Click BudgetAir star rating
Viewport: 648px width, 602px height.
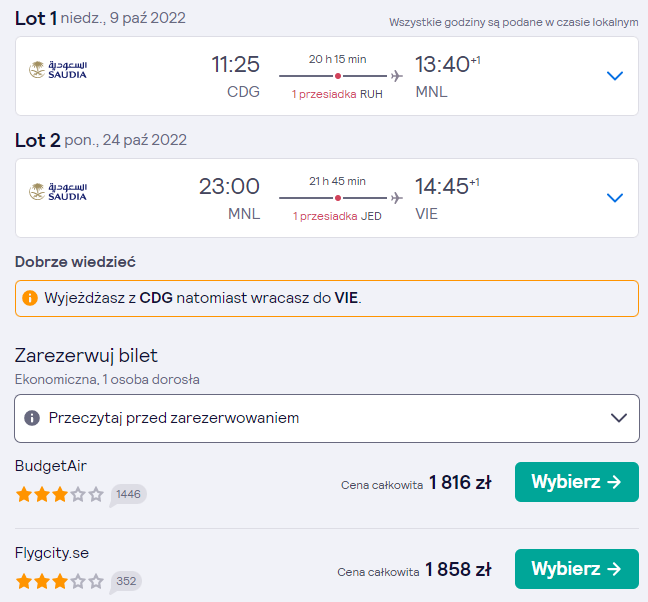(x=60, y=494)
